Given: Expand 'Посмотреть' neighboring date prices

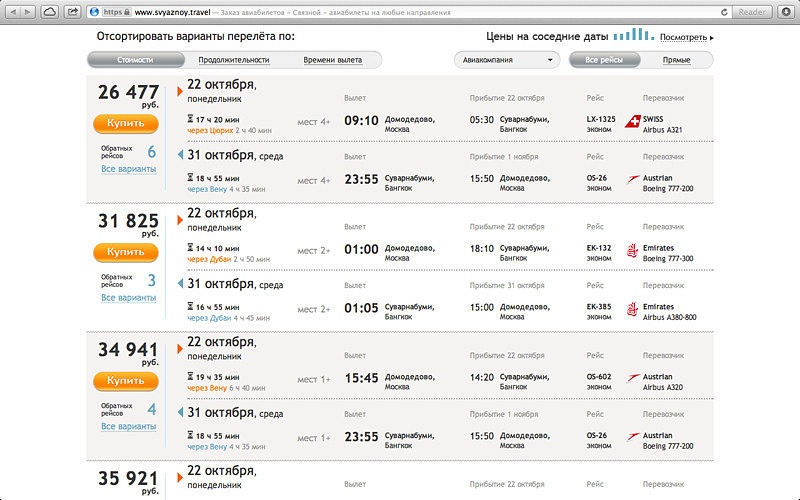Looking at the screenshot, I should click(686, 37).
